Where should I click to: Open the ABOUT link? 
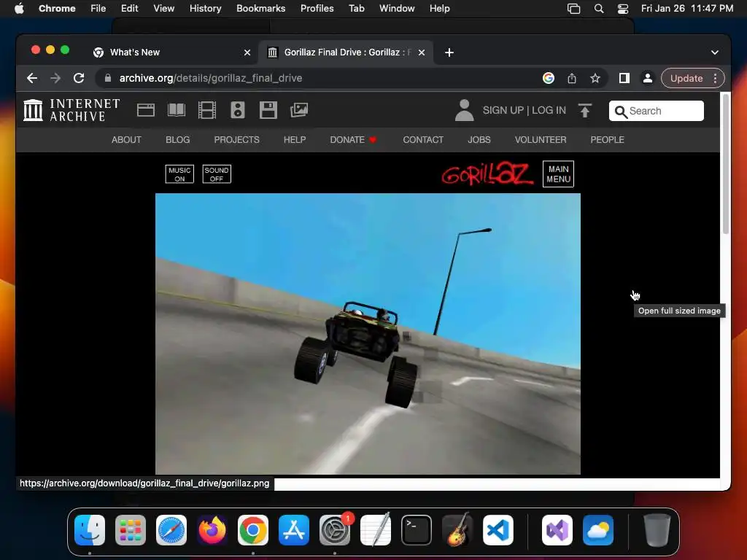click(126, 139)
